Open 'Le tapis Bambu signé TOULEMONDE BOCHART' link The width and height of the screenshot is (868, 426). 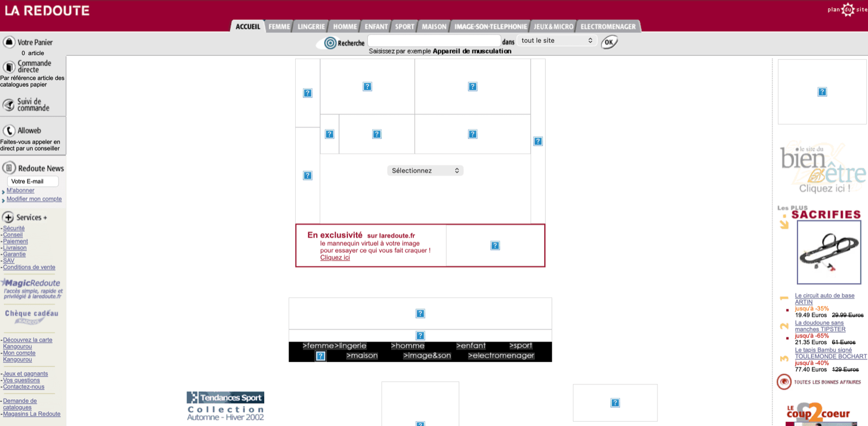click(x=831, y=353)
